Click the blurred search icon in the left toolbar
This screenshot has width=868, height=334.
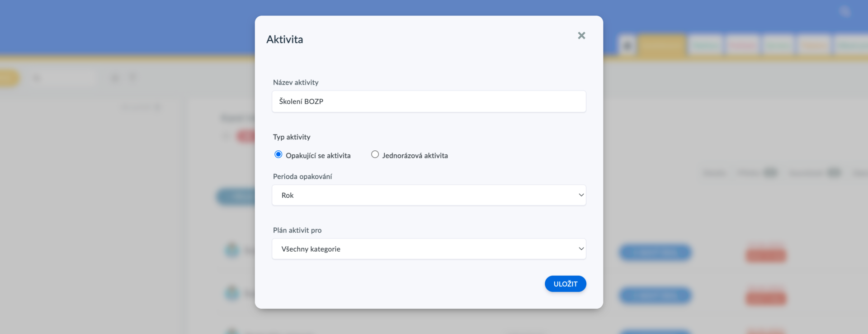[x=37, y=78]
